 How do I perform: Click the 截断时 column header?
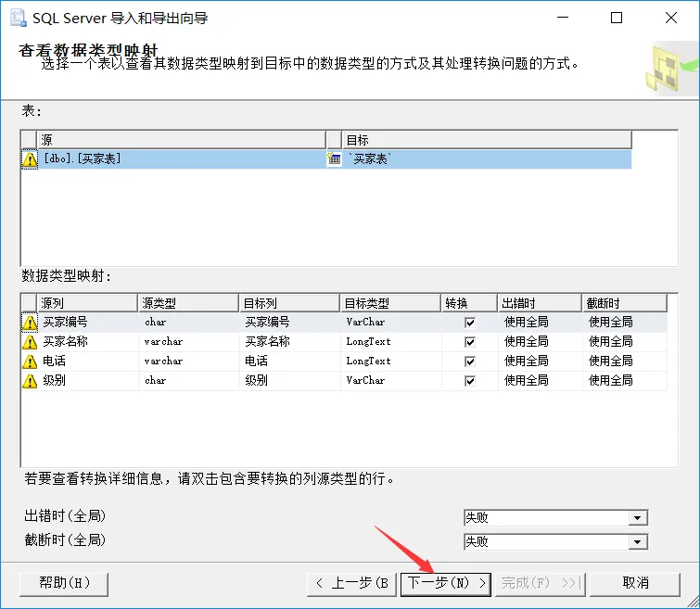tap(625, 303)
